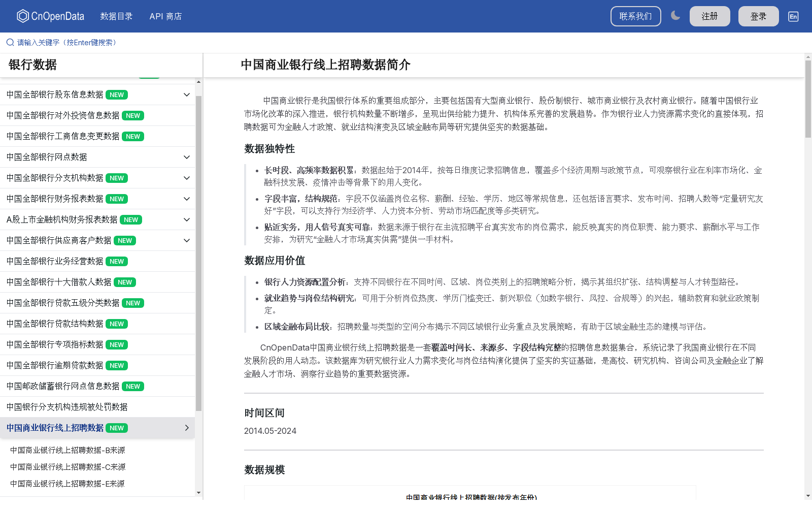The height and width of the screenshot is (508, 812).
Task: Click the 中国商业银行线上招聘数据简介 title
Action: click(325, 65)
